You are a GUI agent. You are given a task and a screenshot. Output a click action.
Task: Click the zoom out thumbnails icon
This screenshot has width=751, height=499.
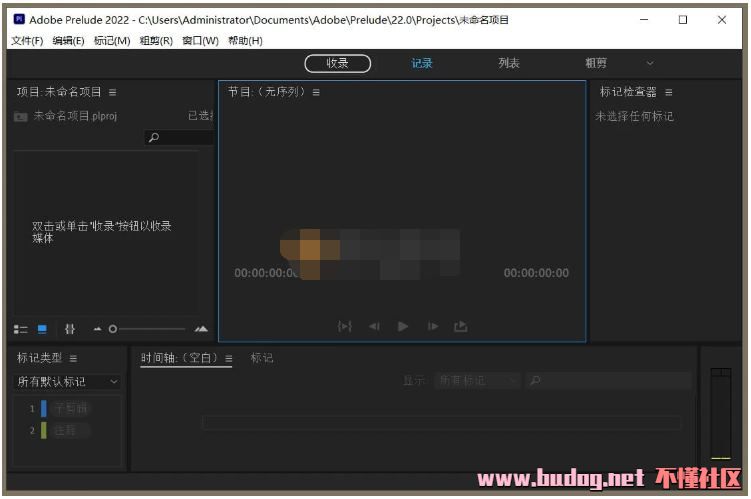click(x=98, y=329)
